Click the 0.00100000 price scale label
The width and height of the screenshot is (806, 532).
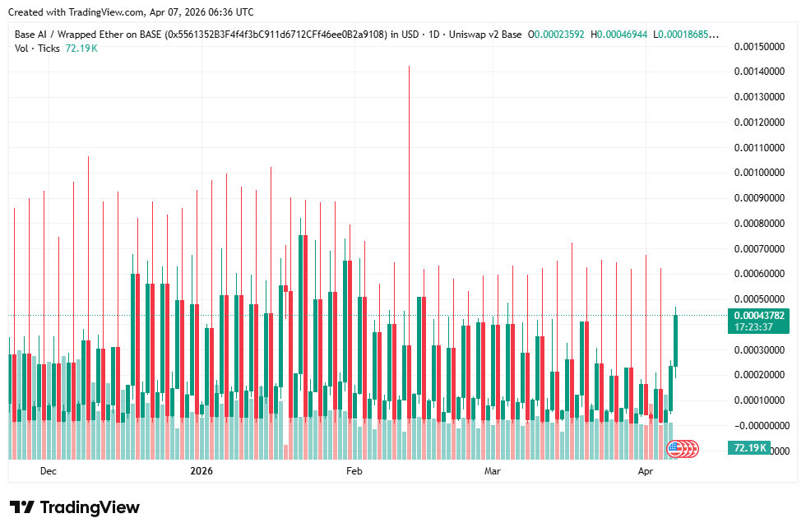click(758, 173)
